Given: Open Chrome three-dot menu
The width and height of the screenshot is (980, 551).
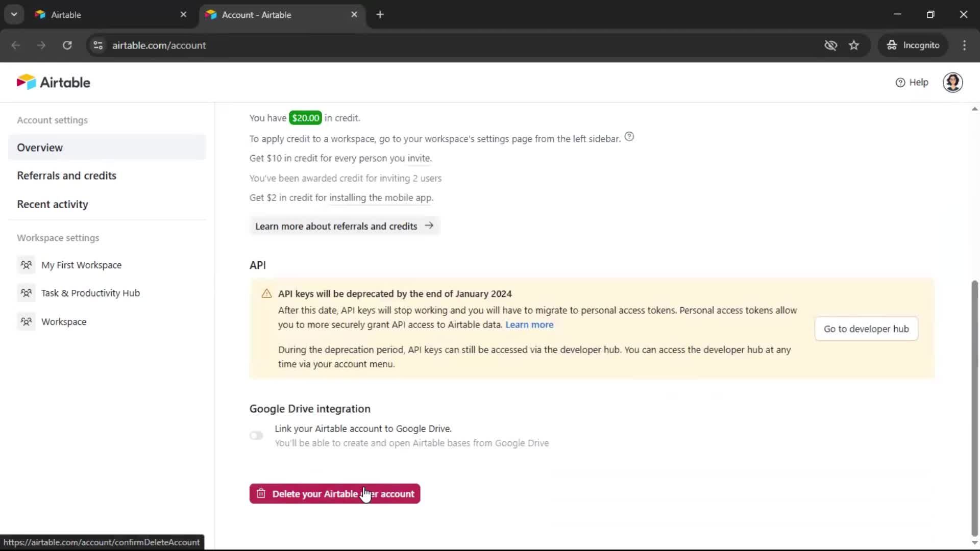Looking at the screenshot, I should pyautogui.click(x=964, y=45).
